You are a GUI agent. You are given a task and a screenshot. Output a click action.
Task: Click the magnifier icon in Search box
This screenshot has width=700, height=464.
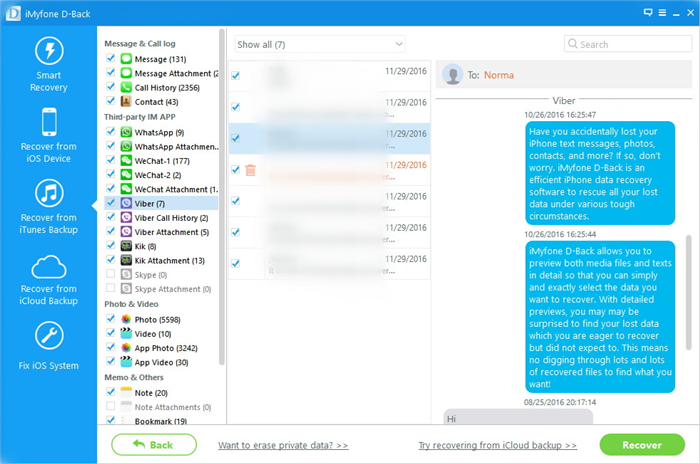572,44
